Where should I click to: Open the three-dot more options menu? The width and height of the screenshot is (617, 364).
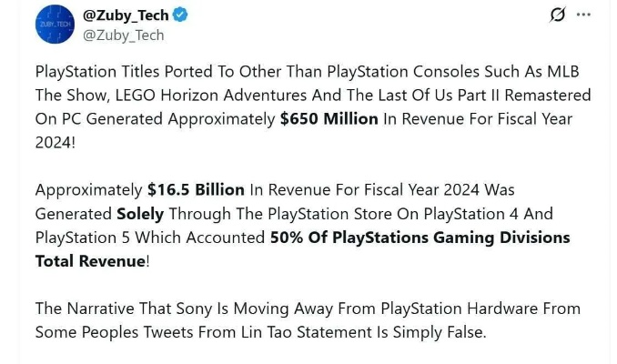(584, 15)
